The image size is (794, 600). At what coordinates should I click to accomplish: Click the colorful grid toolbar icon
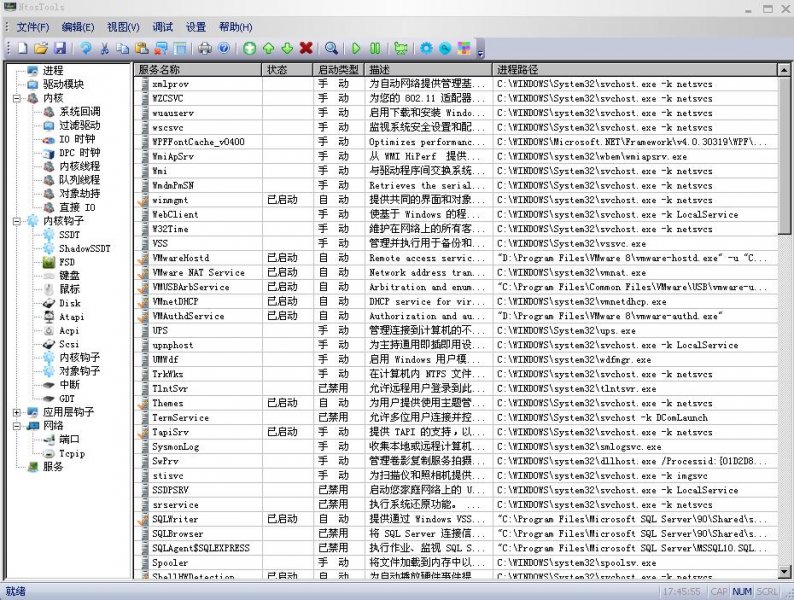coord(464,49)
